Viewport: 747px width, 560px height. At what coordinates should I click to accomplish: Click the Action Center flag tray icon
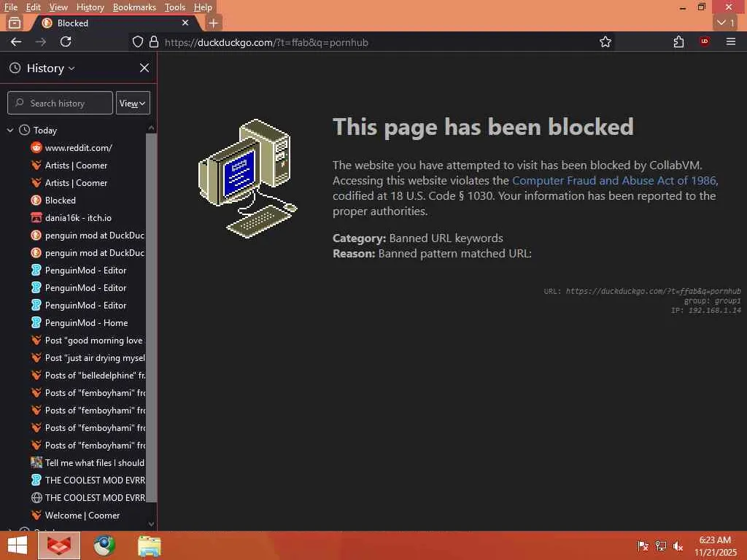[643, 545]
